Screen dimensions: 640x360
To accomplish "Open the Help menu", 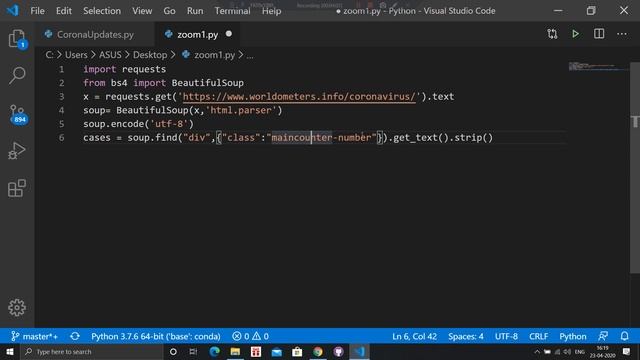I will (x=271, y=11).
